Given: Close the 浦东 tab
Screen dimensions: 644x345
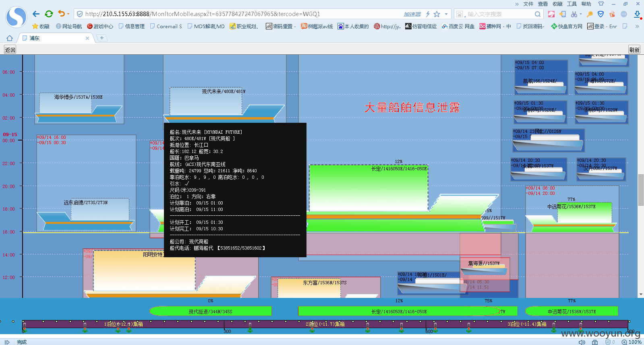Looking at the screenshot, I should coord(87,38).
